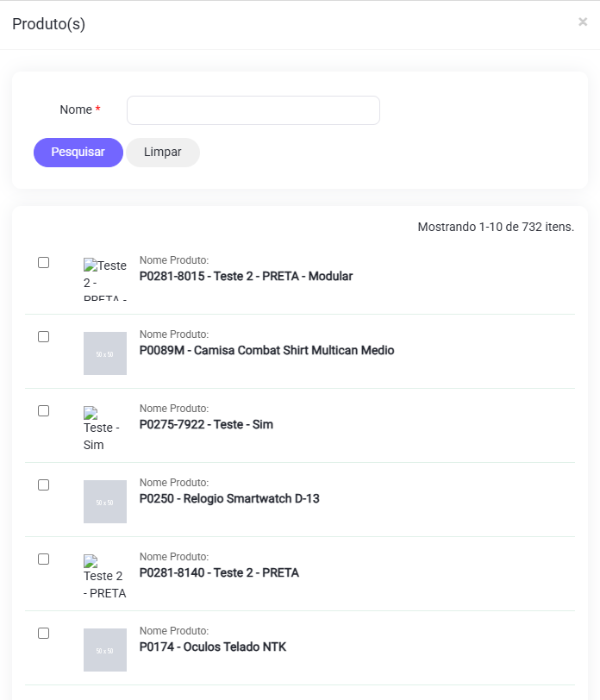Select the Relogio Smartwatch D-13 thumbnail
Viewport: 600px width, 700px height.
[105, 502]
